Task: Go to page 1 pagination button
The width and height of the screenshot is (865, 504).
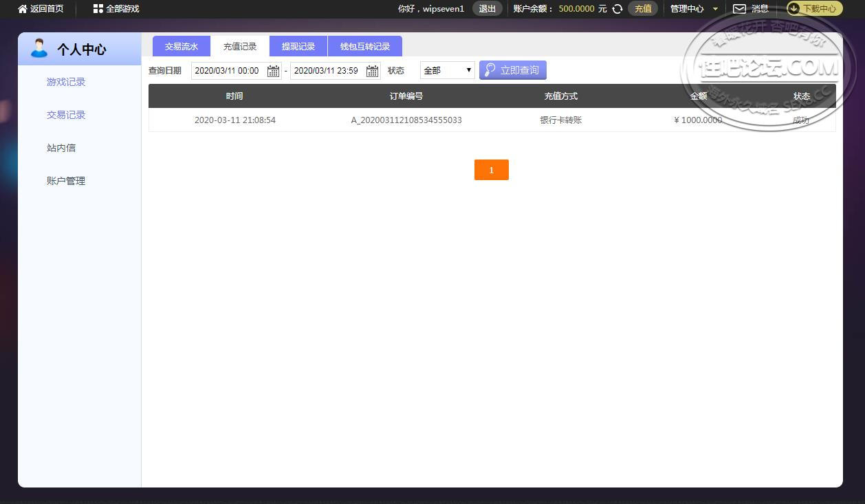Action: pos(492,170)
